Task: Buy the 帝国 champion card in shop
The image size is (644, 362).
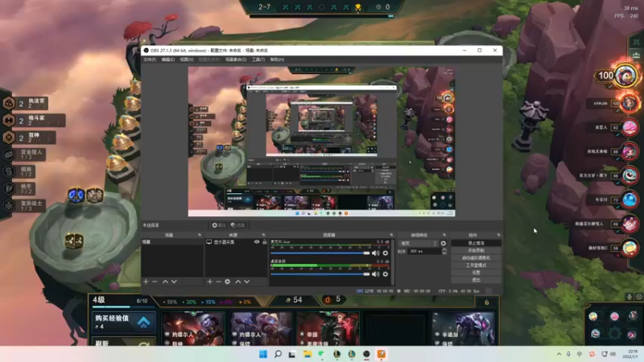Action: click(328, 328)
